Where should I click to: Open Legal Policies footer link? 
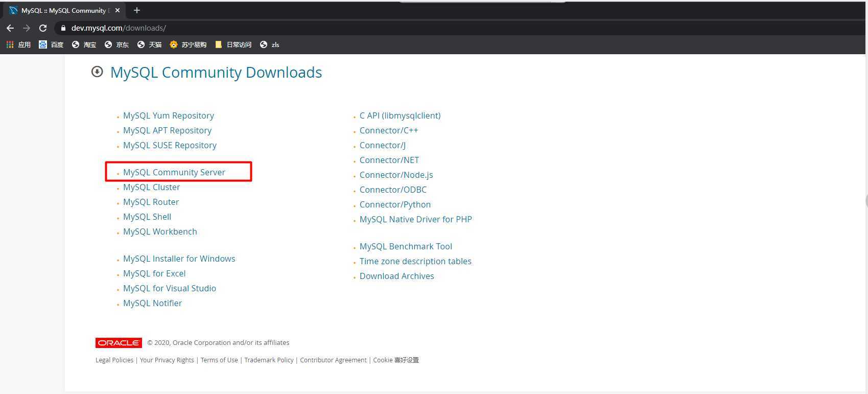pos(114,360)
